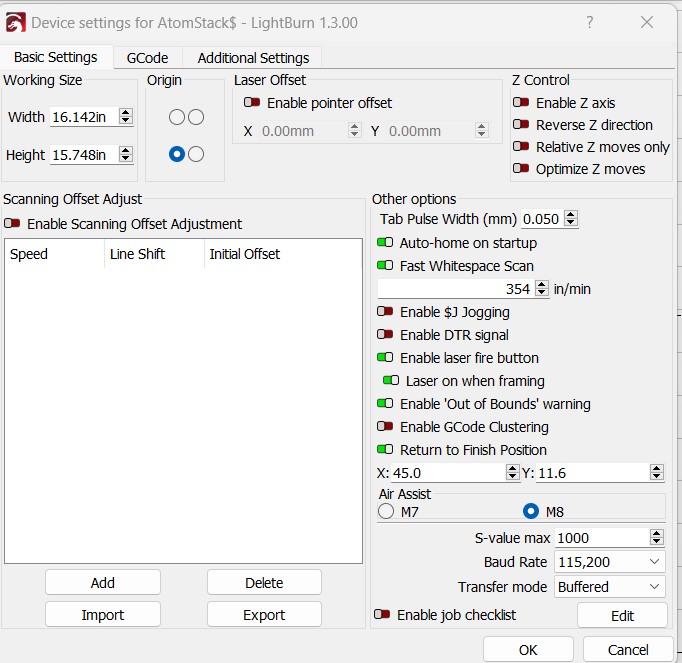Click the help question mark button
The width and height of the screenshot is (682, 663).
point(589,22)
